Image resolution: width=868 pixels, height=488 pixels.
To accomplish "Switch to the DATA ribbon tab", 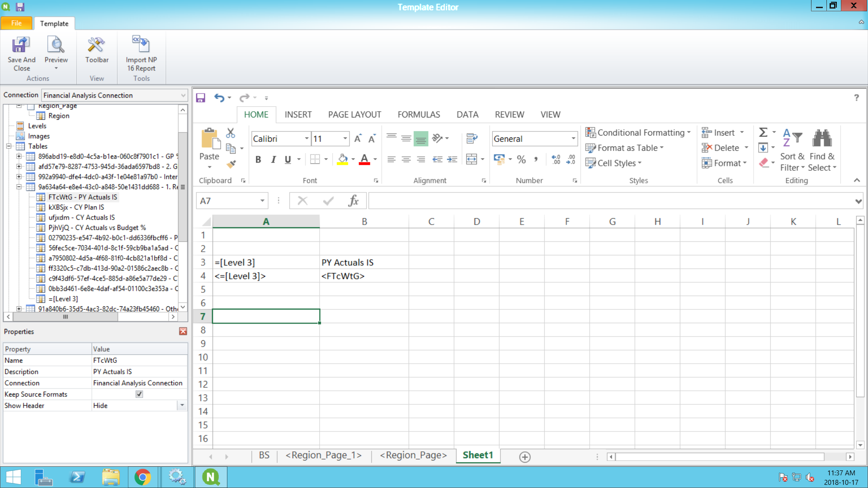I will [467, 115].
